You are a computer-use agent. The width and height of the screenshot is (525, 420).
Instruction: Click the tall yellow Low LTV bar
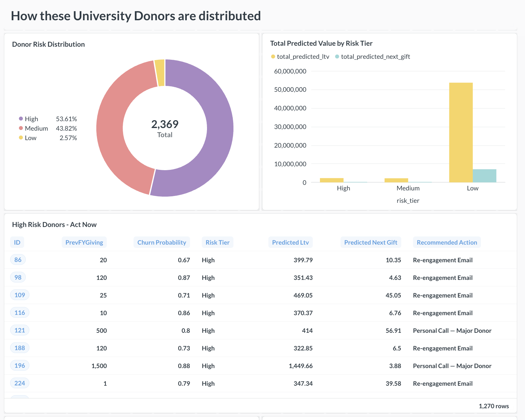(x=461, y=132)
